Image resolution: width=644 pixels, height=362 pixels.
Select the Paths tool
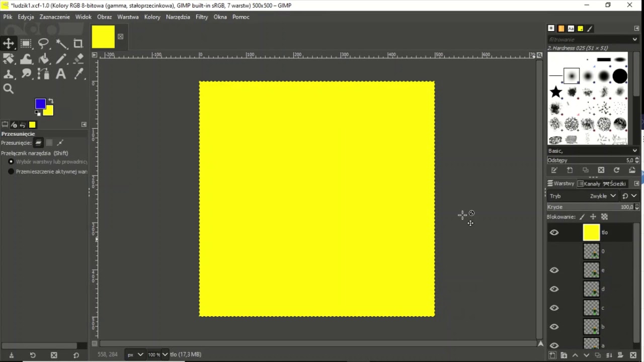[x=44, y=74]
